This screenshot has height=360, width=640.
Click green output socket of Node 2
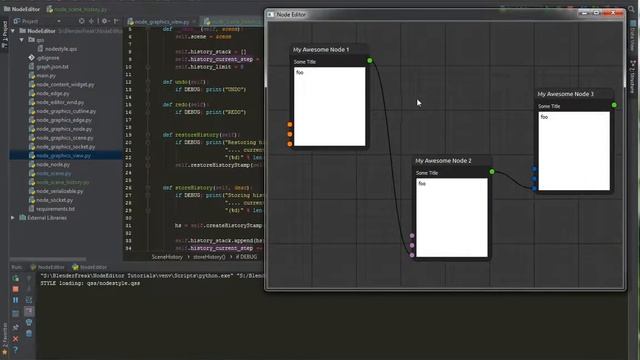pos(492,172)
